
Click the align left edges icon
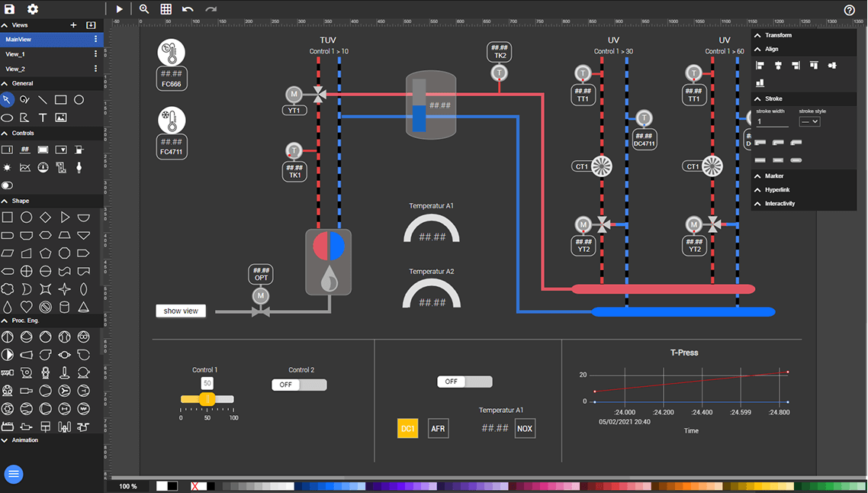(760, 66)
